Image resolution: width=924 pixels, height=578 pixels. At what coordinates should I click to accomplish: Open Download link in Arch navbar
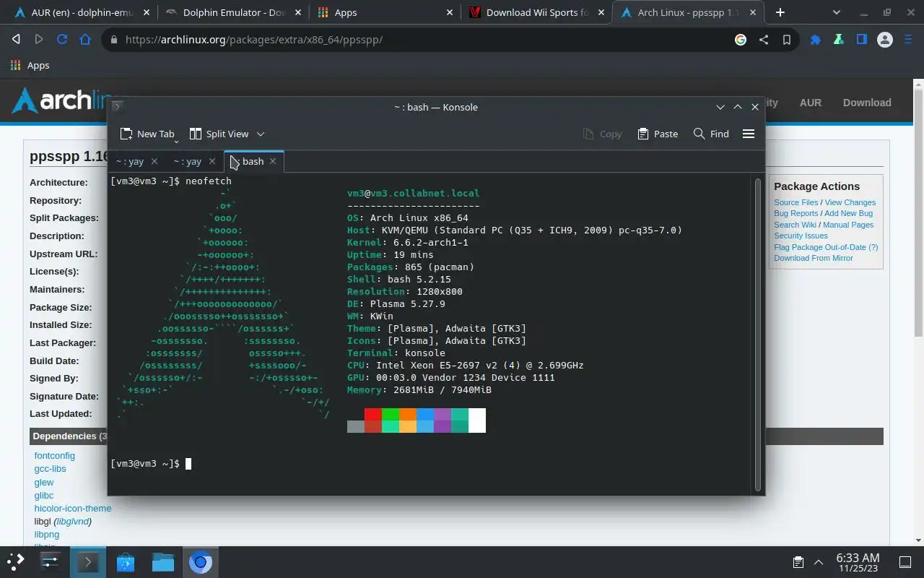point(867,103)
